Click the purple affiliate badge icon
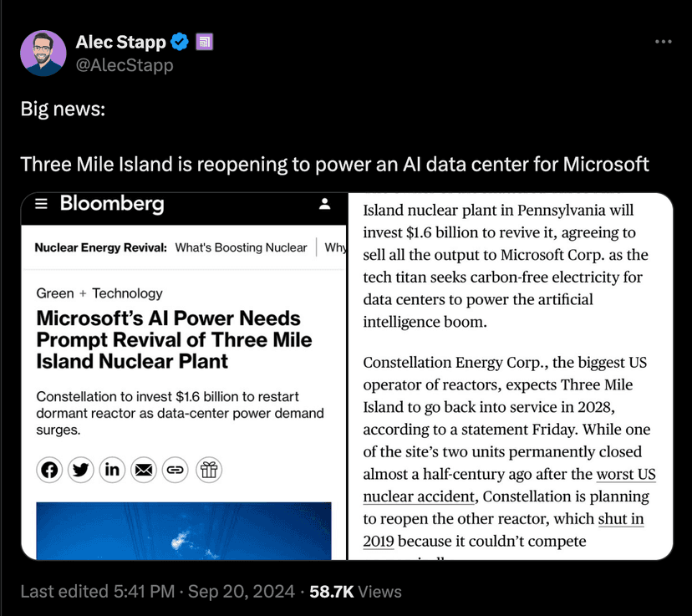The image size is (692, 616). (x=204, y=42)
